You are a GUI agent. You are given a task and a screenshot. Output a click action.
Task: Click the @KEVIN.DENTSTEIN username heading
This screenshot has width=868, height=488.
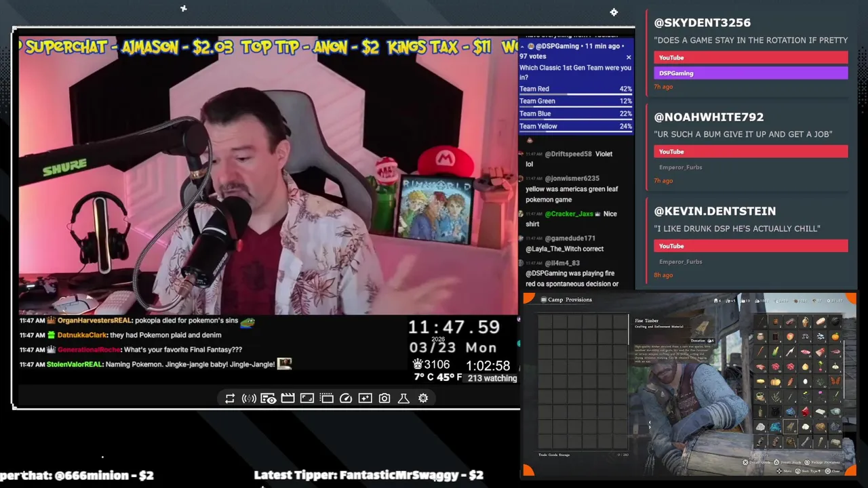point(715,211)
